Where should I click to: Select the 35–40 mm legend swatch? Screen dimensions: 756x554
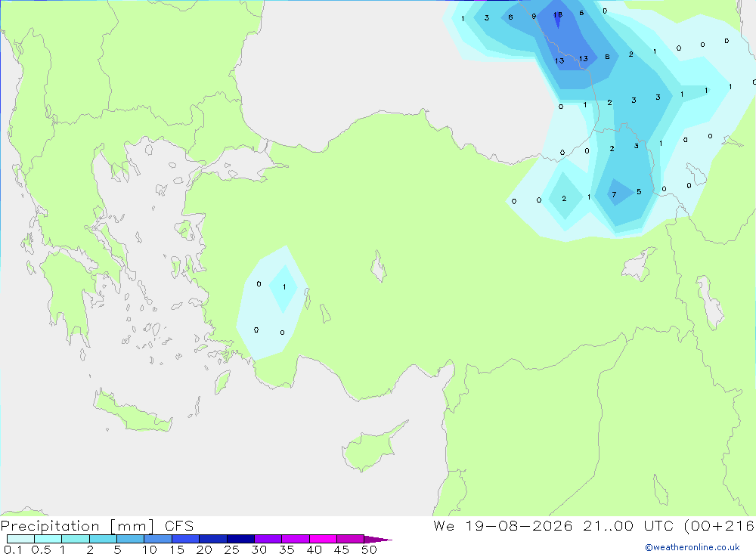coord(296,539)
